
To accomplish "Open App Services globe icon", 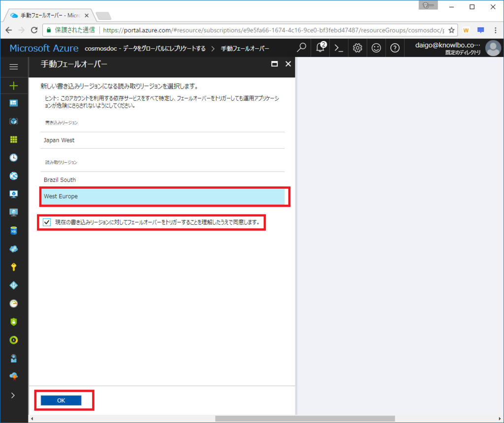I will click(13, 176).
